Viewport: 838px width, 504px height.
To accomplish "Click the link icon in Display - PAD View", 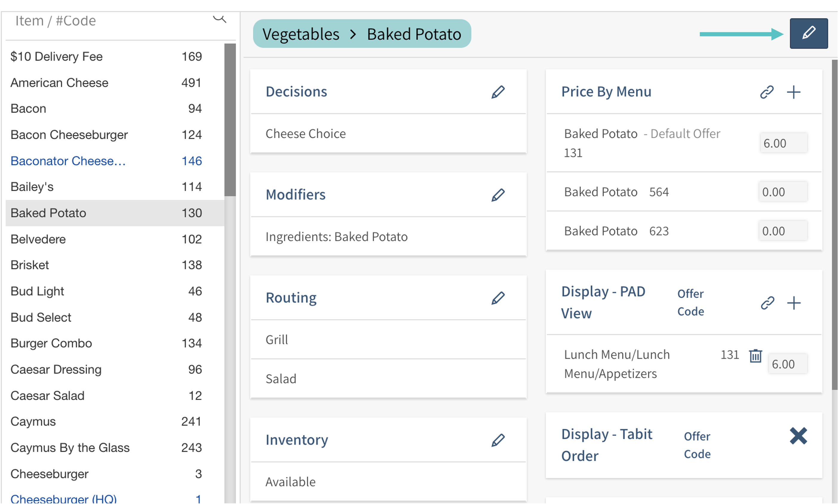I will coord(767,303).
